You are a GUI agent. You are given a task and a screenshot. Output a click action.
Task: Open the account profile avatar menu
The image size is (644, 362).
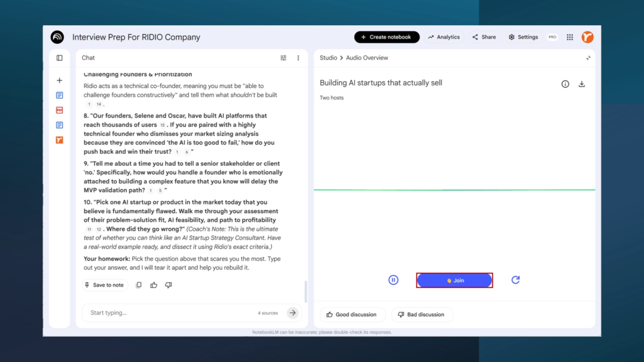pos(587,37)
